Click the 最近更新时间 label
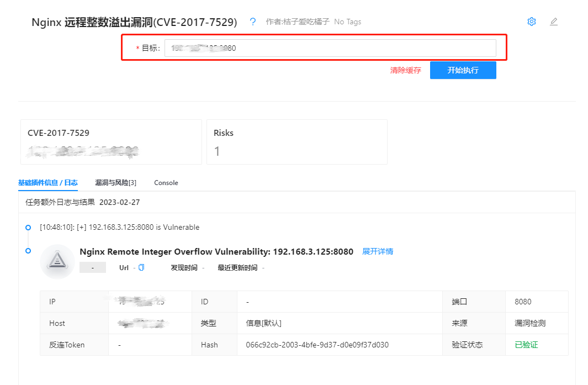This screenshot has width=588, height=385. point(237,267)
